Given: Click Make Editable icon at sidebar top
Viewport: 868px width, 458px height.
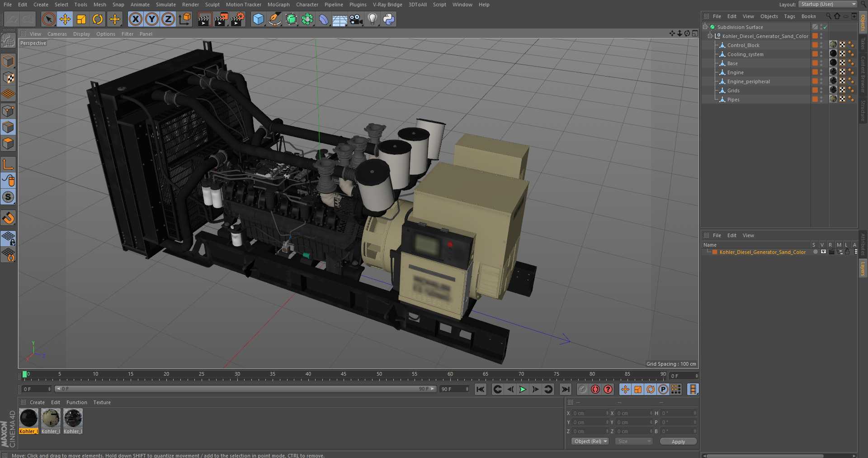Looking at the screenshot, I should [x=8, y=41].
